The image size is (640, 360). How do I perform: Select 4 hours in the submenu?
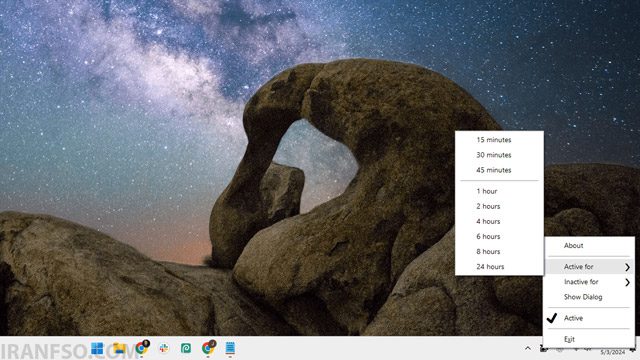(x=499, y=221)
